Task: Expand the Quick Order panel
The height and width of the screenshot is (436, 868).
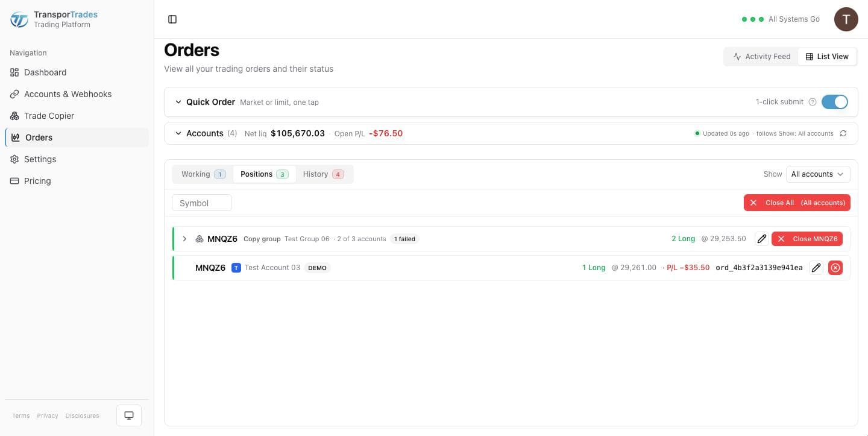Action: click(x=178, y=102)
